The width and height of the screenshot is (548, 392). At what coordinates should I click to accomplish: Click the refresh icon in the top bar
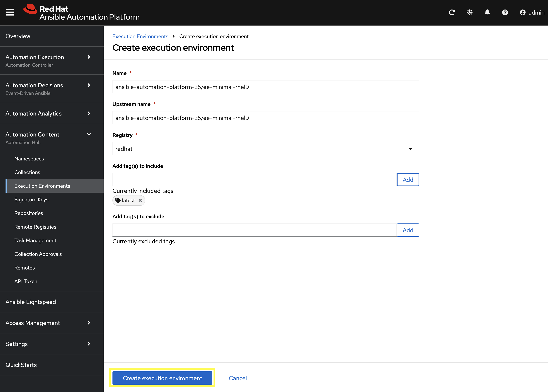pyautogui.click(x=452, y=12)
